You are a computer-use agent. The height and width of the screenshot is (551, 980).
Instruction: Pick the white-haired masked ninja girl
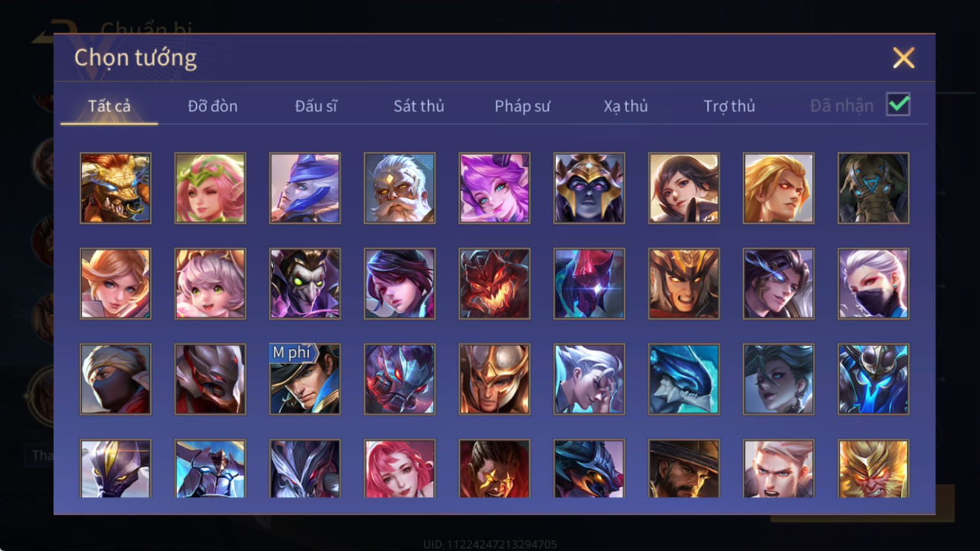click(x=873, y=284)
